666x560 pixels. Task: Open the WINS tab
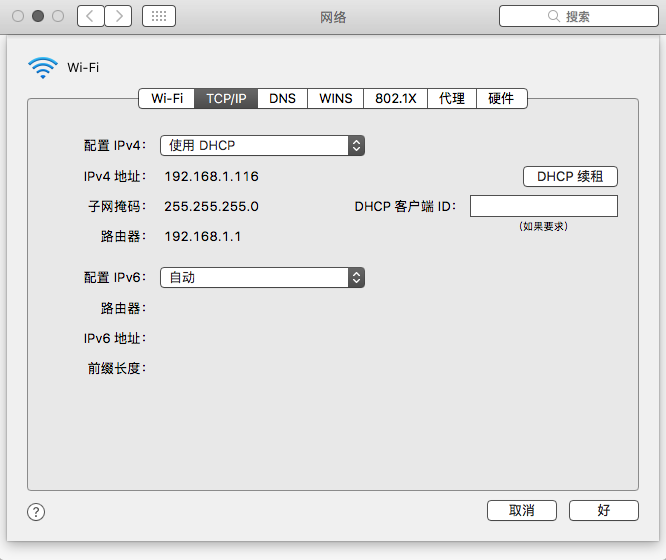point(335,98)
